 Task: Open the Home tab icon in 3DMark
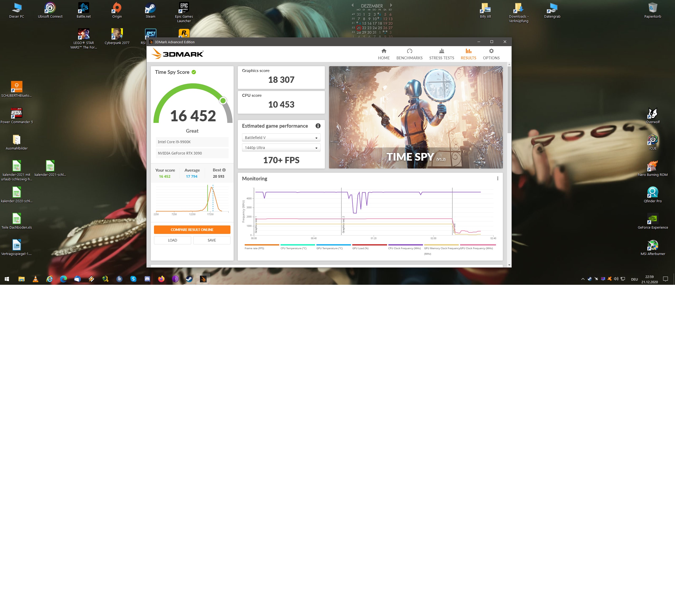(x=384, y=51)
